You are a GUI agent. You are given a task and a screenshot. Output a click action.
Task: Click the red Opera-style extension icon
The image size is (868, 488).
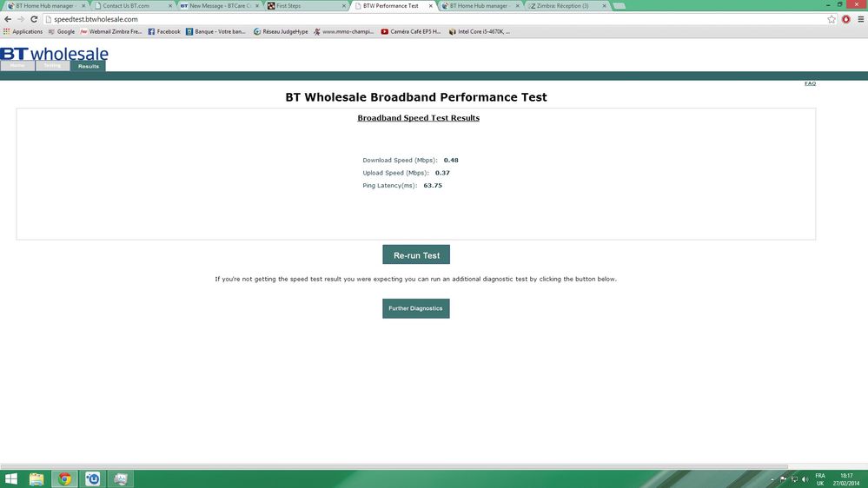click(846, 19)
